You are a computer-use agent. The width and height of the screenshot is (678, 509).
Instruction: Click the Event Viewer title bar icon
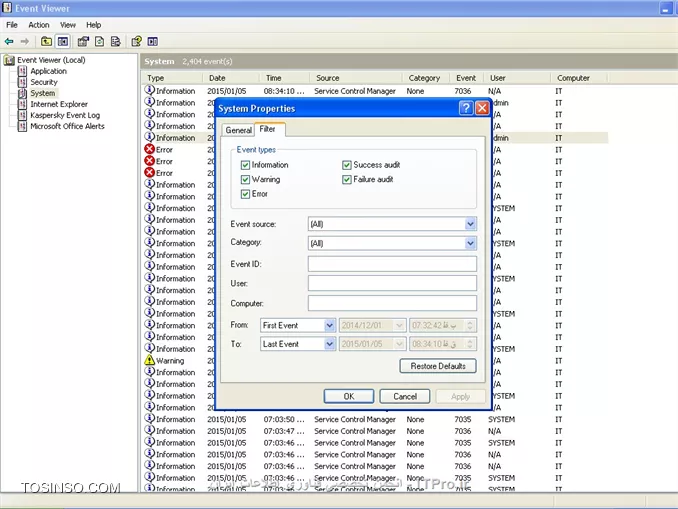[7, 8]
